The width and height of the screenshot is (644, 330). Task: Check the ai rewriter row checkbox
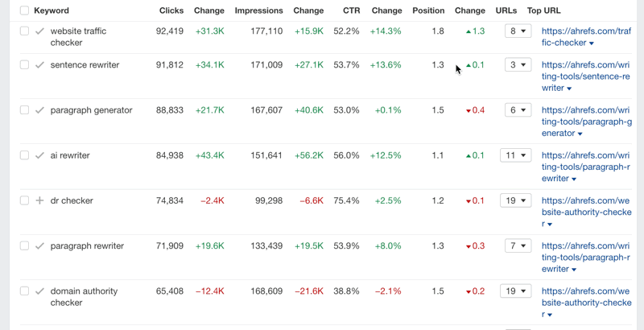click(x=24, y=155)
